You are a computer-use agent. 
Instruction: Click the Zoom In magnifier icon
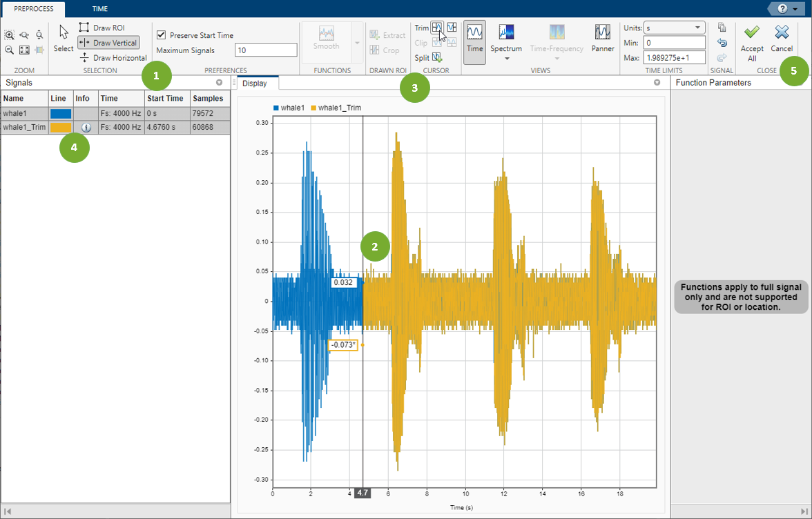pos(10,33)
